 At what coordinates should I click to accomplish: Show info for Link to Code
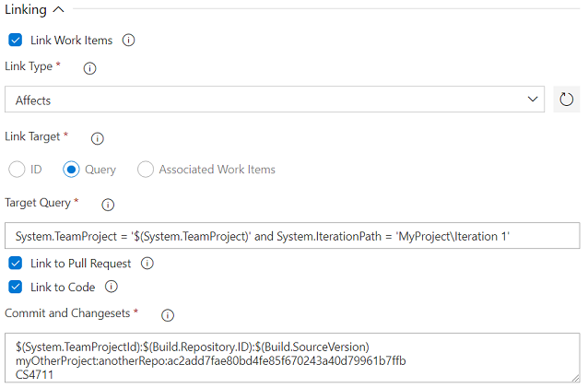[111, 287]
